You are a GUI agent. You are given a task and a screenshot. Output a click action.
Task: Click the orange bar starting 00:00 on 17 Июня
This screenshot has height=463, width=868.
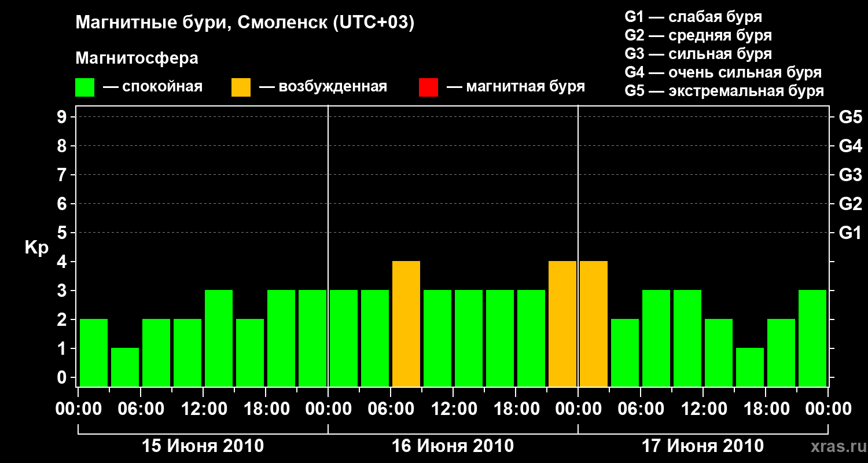click(594, 324)
